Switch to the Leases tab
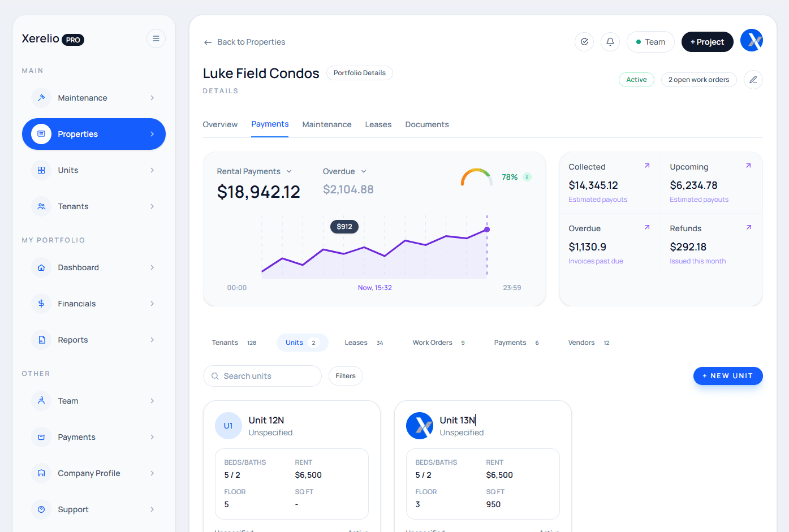The image size is (789, 532). (x=378, y=124)
